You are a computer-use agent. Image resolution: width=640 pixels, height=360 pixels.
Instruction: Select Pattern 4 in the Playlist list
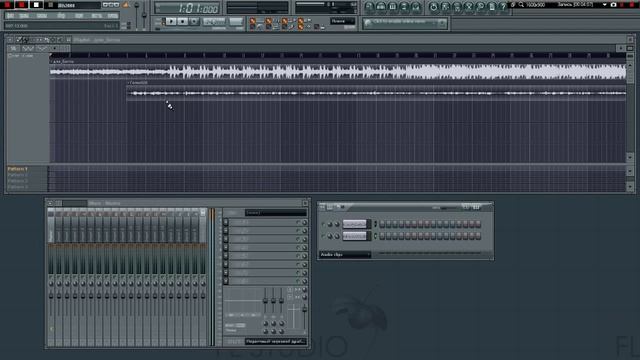tap(18, 187)
